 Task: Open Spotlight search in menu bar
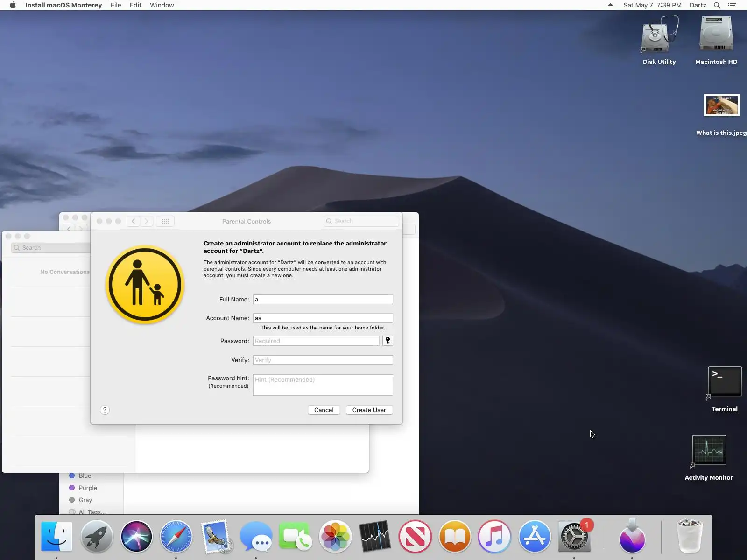click(717, 5)
